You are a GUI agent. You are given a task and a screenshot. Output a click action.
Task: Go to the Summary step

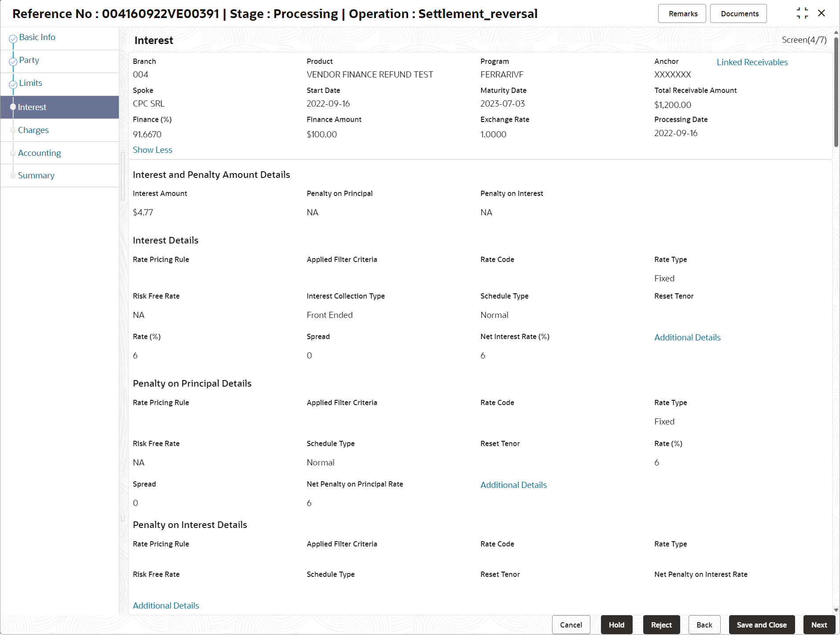tap(36, 175)
